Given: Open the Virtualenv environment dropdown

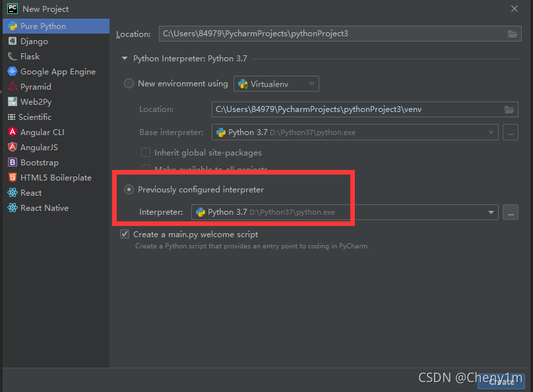Looking at the screenshot, I should (276, 84).
